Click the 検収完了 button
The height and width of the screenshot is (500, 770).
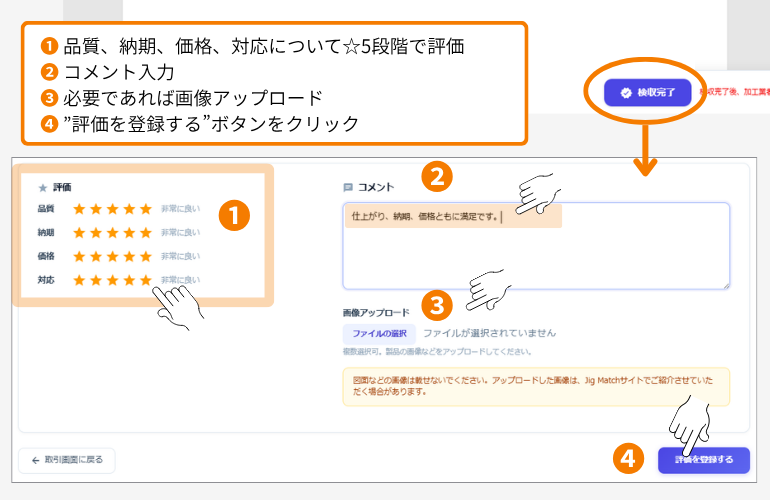pyautogui.click(x=648, y=92)
